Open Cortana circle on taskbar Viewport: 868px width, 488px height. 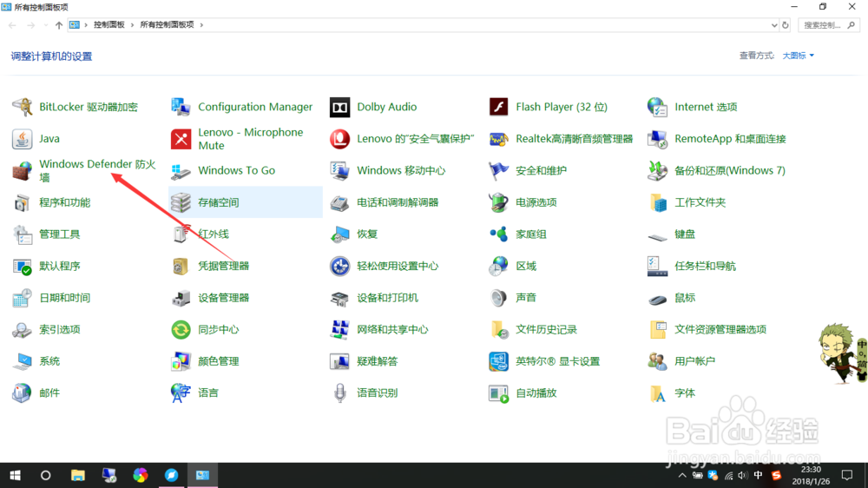(x=46, y=475)
